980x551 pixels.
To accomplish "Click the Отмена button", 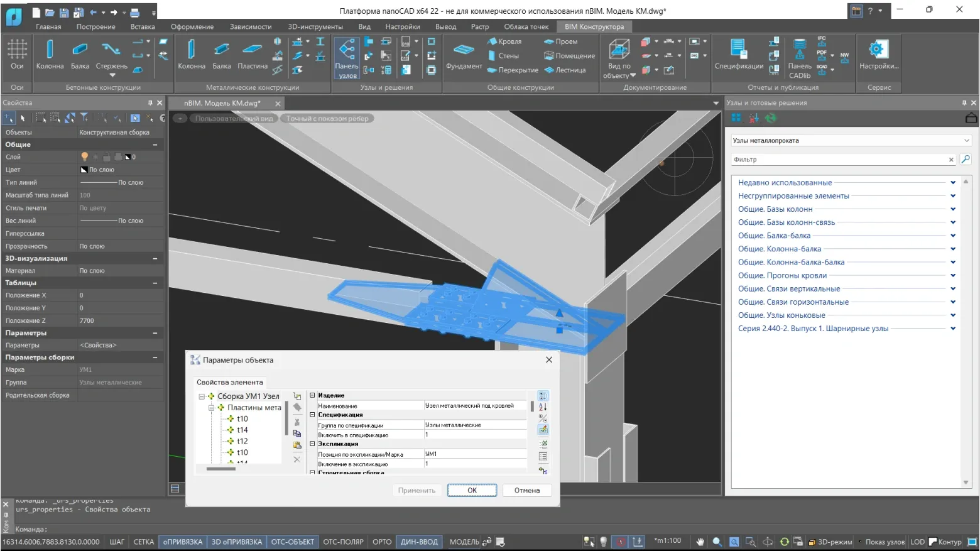I will (526, 491).
